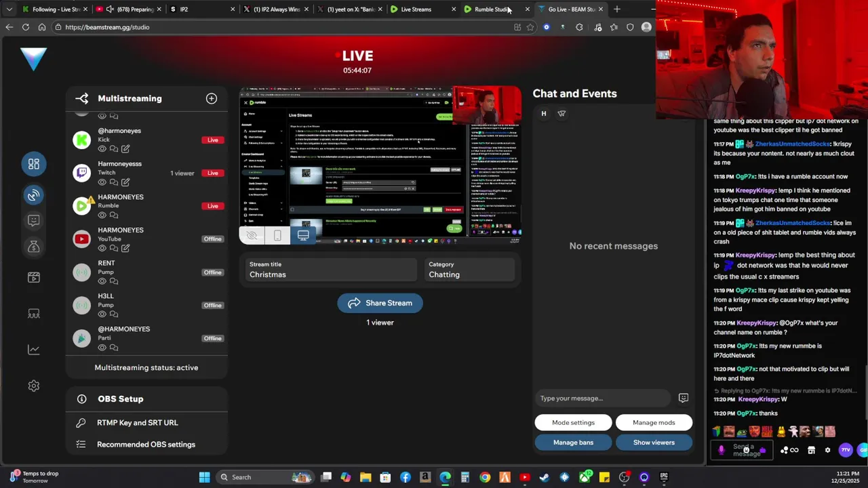
Task: Click the Share Stream button
Action: pyautogui.click(x=380, y=303)
